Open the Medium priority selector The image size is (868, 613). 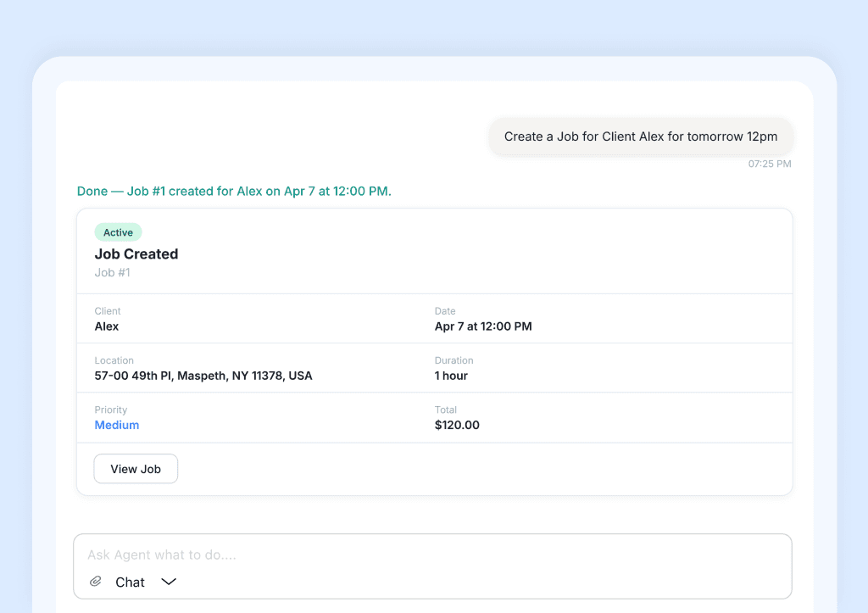116,425
